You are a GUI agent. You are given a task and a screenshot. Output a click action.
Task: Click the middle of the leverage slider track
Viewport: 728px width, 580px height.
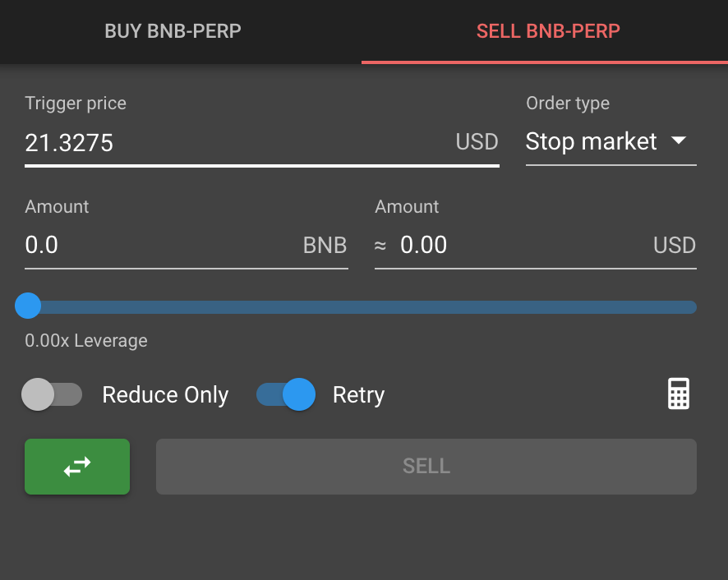pyautogui.click(x=362, y=307)
